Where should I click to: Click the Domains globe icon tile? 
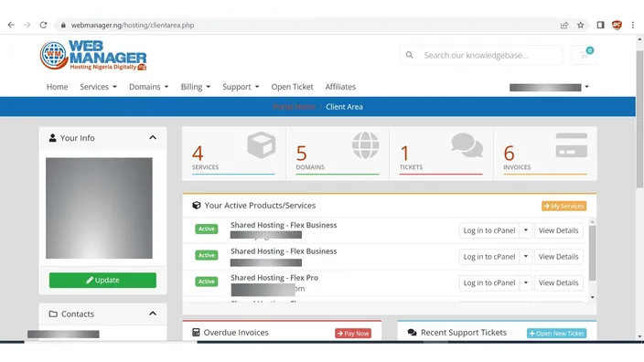tap(366, 144)
